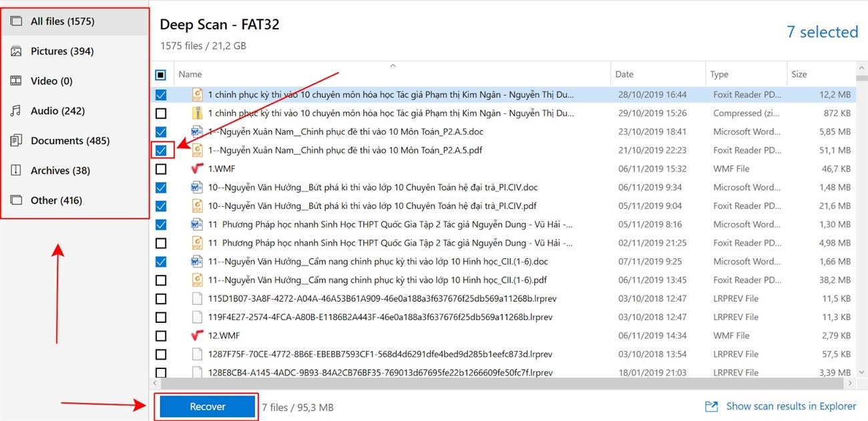Click the 7 selected link

823,32
